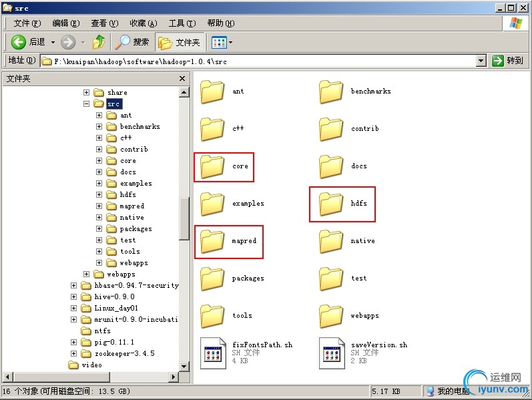The image size is (532, 400).
Task: Click the tree pane horizontal scrollbar thumb
Action: (x=61, y=377)
